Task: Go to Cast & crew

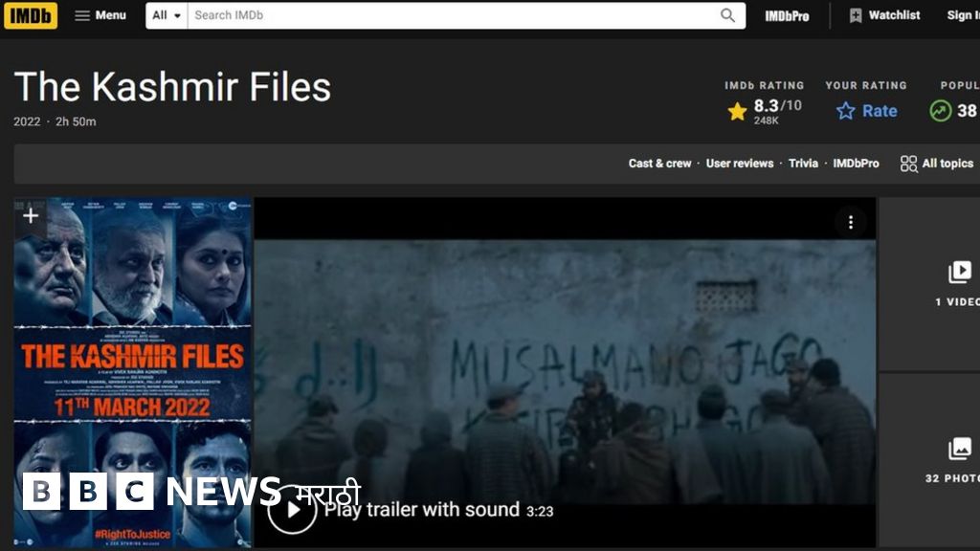Action: (659, 164)
